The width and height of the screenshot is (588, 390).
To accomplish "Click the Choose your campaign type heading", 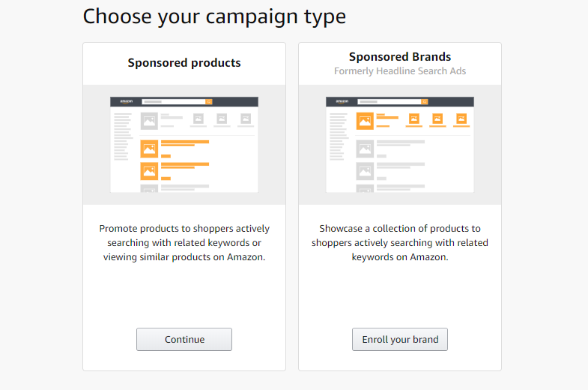I will 214,16.
